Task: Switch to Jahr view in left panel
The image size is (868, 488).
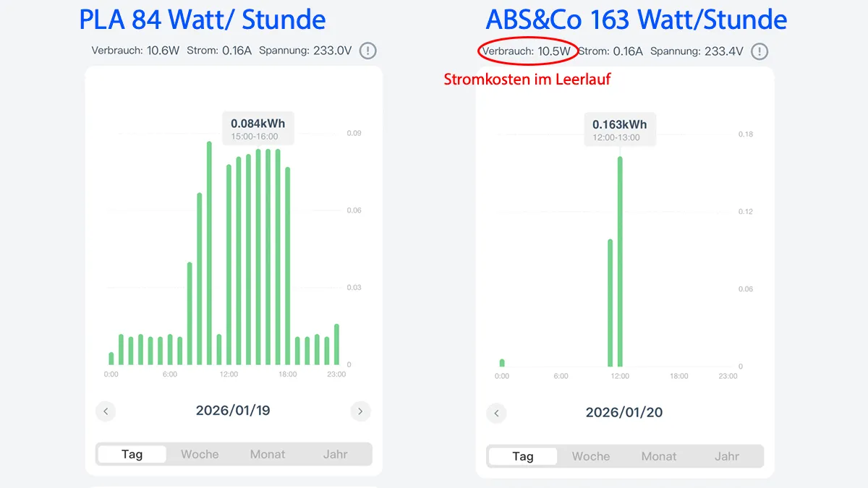Action: [x=336, y=454]
